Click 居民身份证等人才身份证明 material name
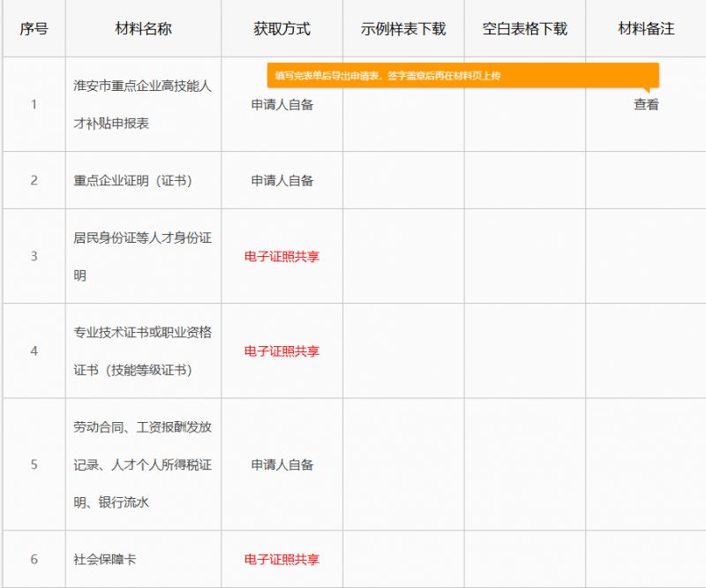 (x=142, y=256)
